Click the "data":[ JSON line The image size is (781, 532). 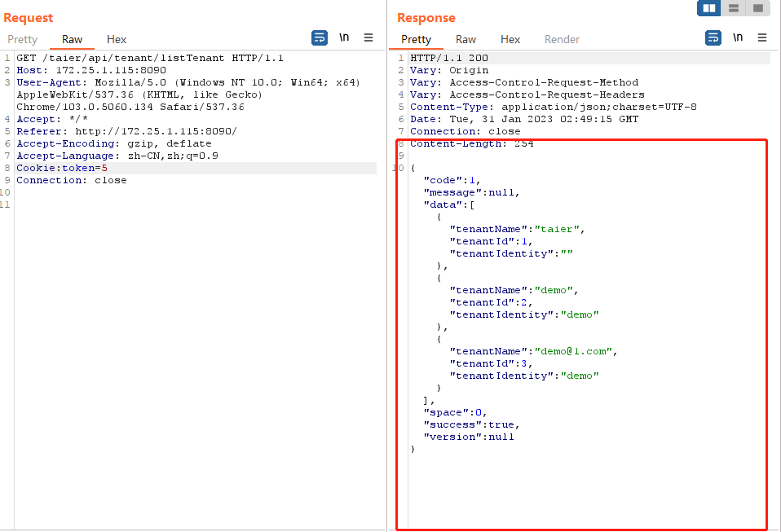[448, 204]
